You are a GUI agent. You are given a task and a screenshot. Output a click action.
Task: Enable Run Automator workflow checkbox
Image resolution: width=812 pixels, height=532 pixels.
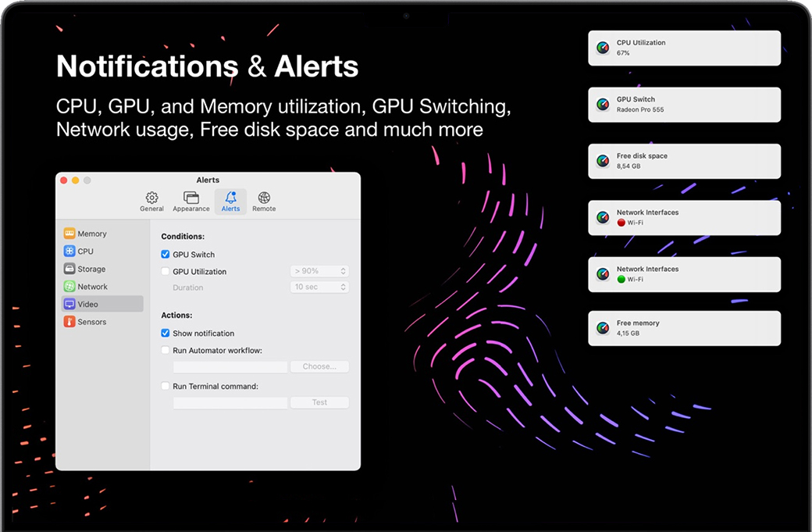pyautogui.click(x=166, y=351)
